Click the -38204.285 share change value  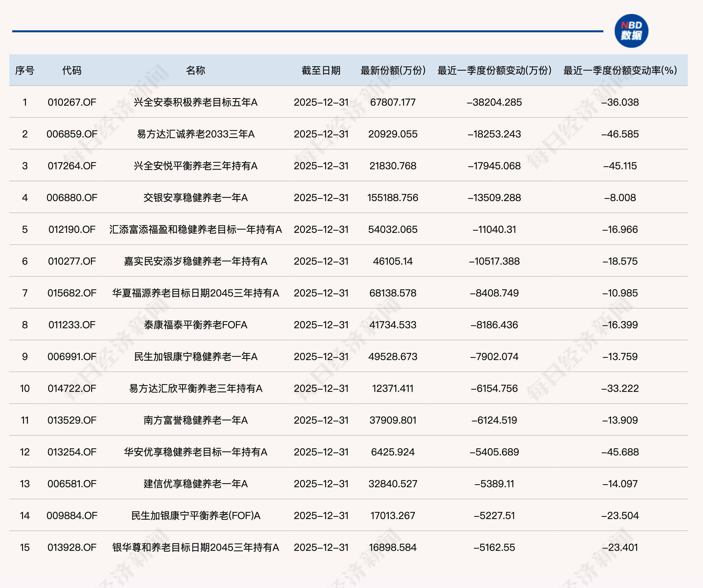[x=494, y=102]
